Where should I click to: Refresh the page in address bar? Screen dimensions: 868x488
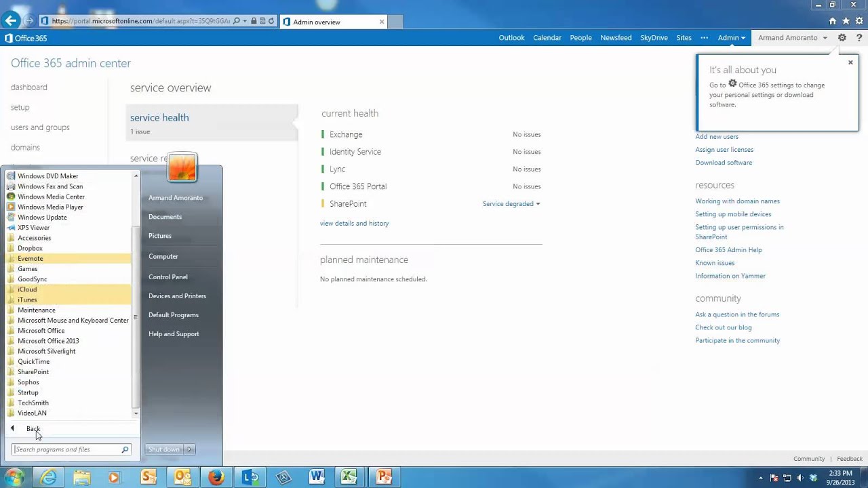[271, 21]
